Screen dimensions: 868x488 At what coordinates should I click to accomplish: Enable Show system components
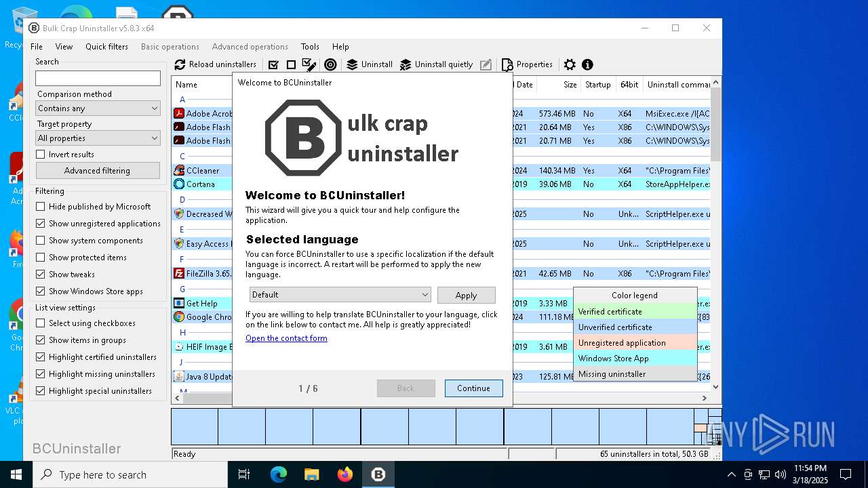(41, 241)
